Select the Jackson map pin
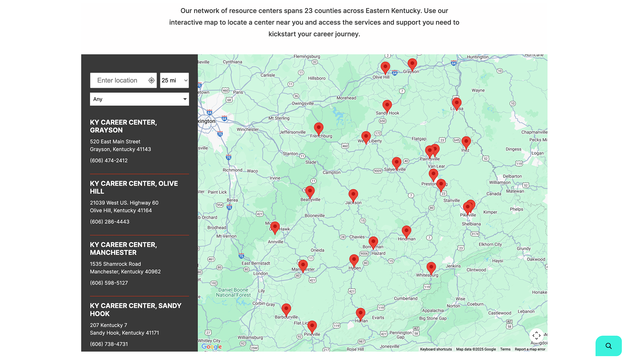 point(353,196)
